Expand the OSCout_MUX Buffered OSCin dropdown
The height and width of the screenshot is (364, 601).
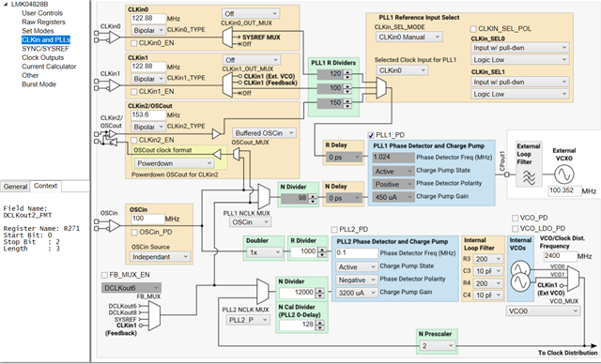click(x=264, y=133)
